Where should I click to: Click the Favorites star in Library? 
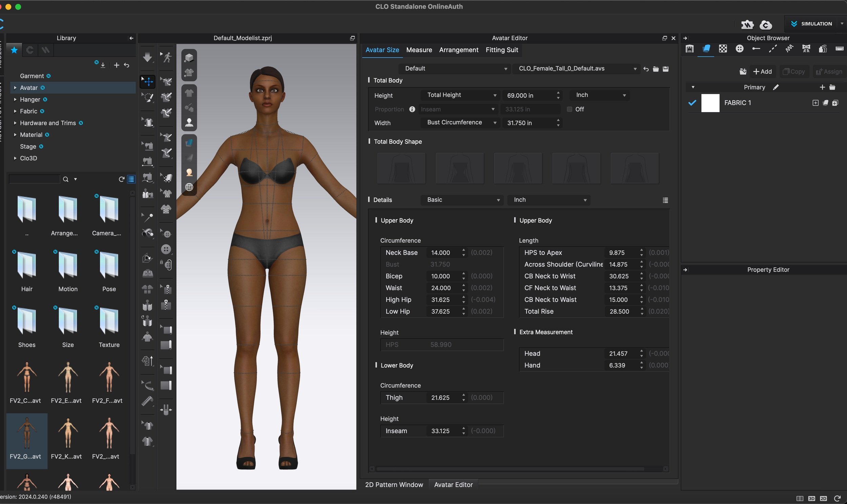coord(14,50)
